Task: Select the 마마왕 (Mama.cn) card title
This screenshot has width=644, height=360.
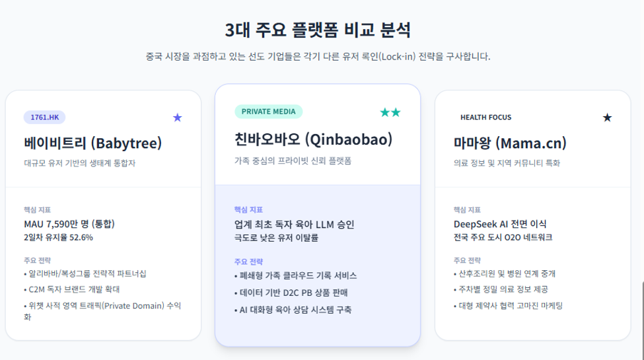Action: [x=510, y=143]
